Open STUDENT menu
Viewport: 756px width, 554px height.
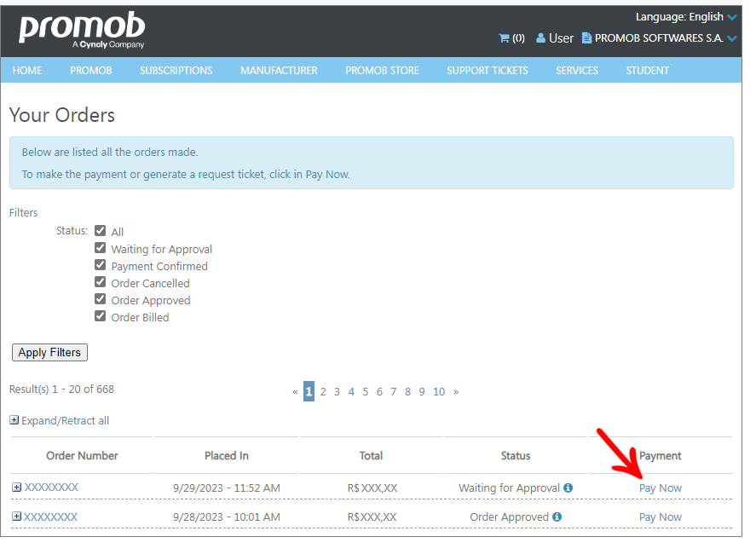point(647,71)
